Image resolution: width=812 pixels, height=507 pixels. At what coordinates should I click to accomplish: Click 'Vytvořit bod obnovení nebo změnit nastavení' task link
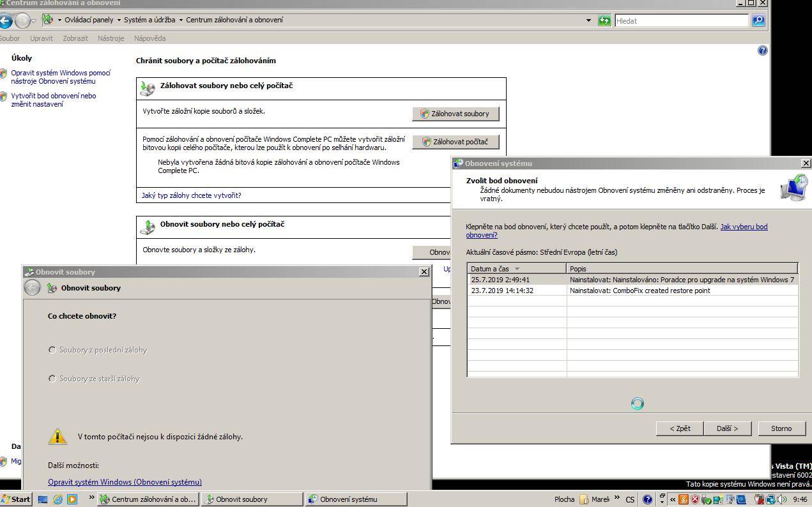pos(54,100)
